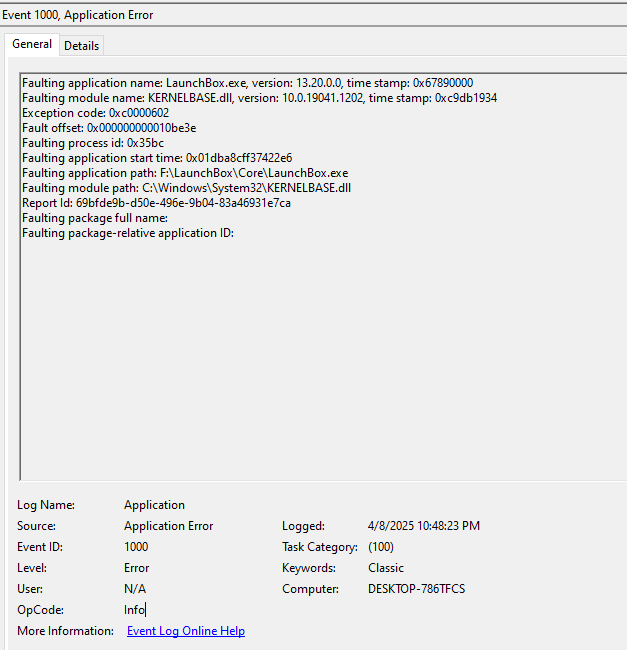Click the Event ID value 1000

pyautogui.click(x=136, y=547)
